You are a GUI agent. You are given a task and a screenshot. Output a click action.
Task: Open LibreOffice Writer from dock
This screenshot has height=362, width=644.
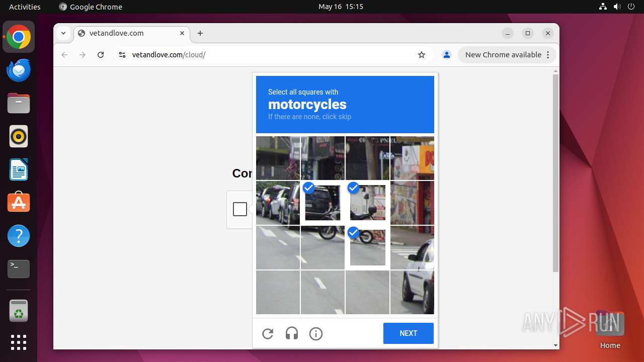coord(19,169)
